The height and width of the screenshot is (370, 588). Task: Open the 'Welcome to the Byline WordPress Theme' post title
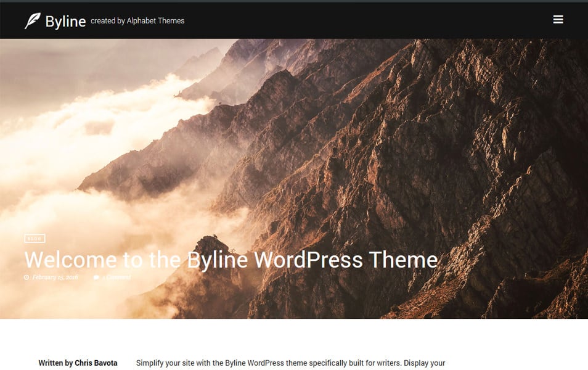pyautogui.click(x=231, y=260)
